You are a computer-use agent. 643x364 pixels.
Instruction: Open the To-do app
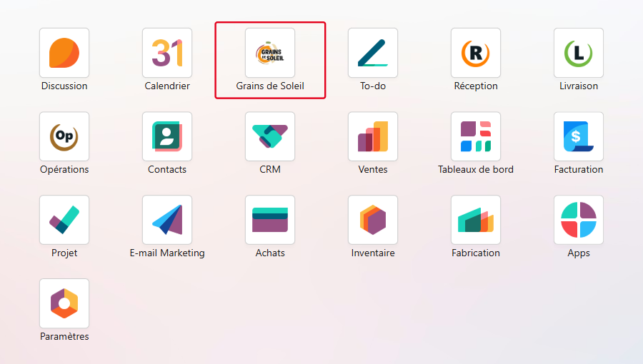(373, 53)
